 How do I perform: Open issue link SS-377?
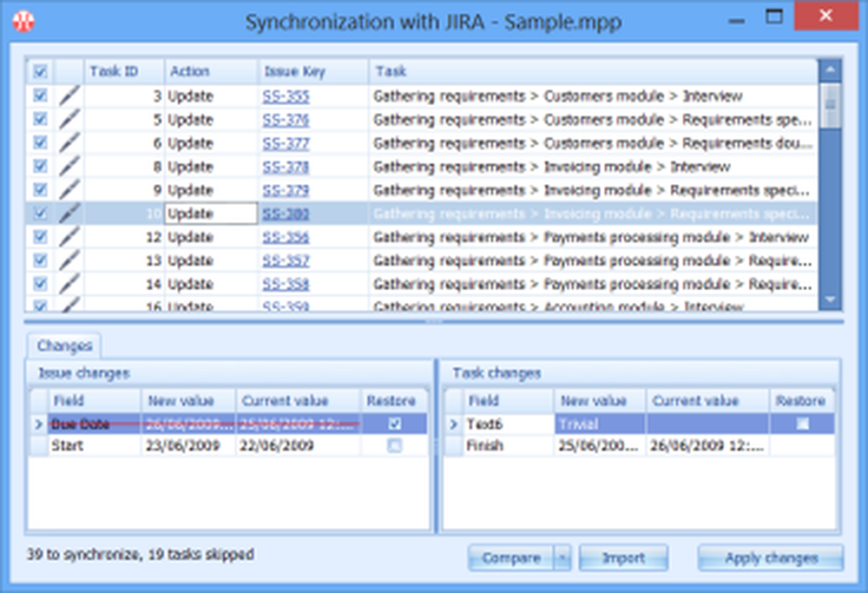click(x=286, y=143)
